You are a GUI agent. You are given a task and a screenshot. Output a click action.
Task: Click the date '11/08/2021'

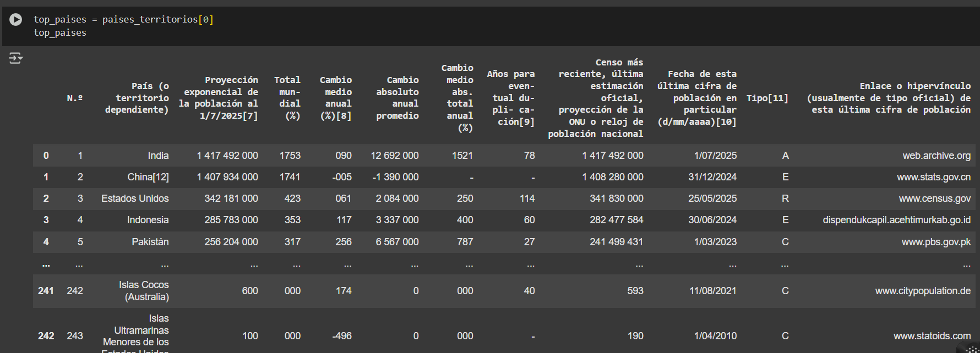pos(713,291)
